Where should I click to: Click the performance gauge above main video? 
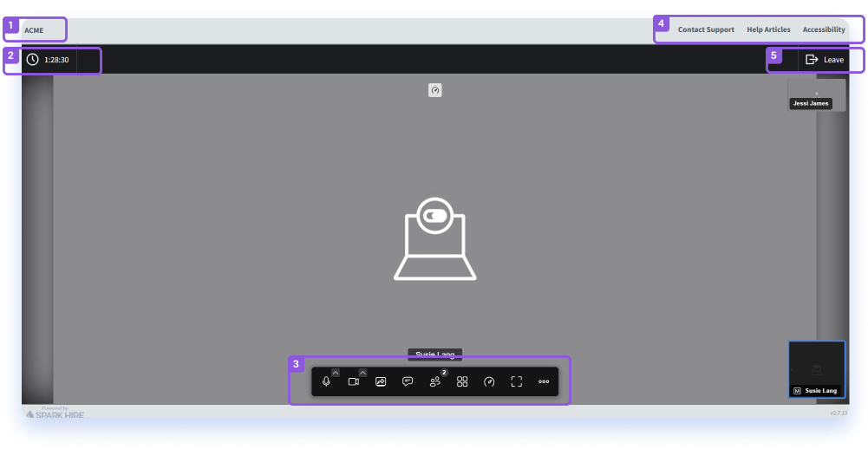[435, 90]
